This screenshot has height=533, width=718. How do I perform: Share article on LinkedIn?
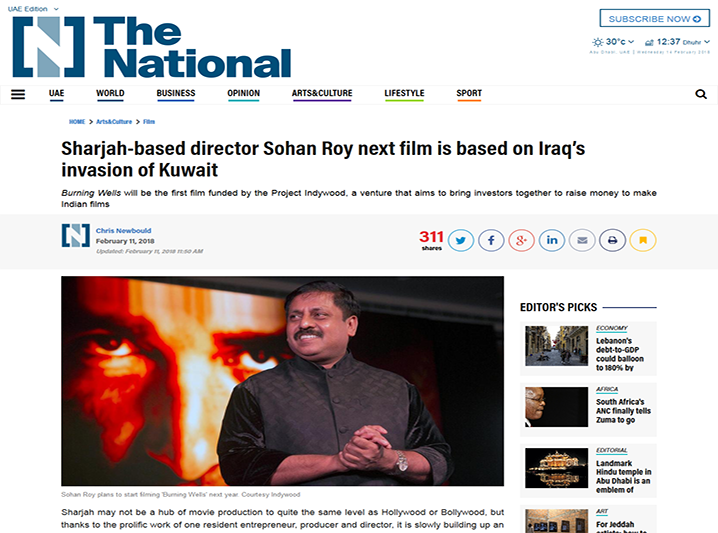click(552, 240)
